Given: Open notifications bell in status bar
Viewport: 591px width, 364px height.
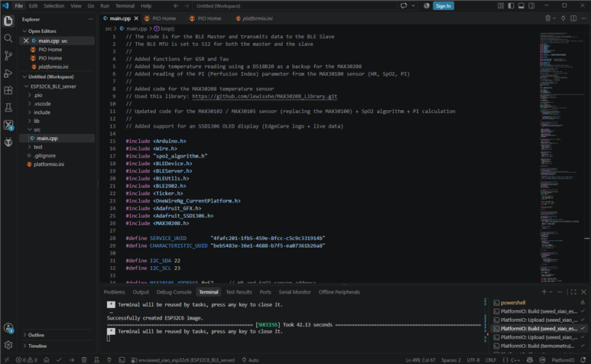Looking at the screenshot, I should [x=583, y=360].
